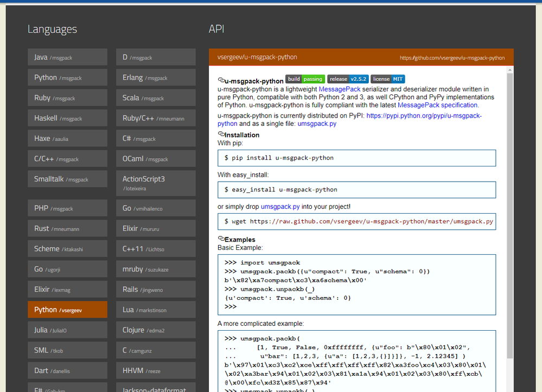Open the MessagePack specification link
Image resolution: width=542 pixels, height=392 pixels.
tap(438, 105)
